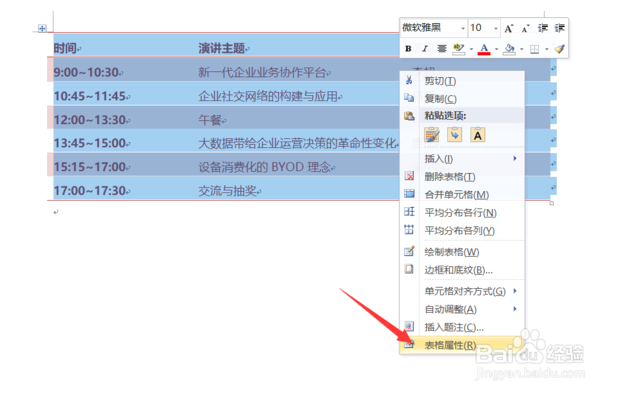The height and width of the screenshot is (395, 620).
Task: Select 剪切(T) from context menu
Action: coord(462,81)
